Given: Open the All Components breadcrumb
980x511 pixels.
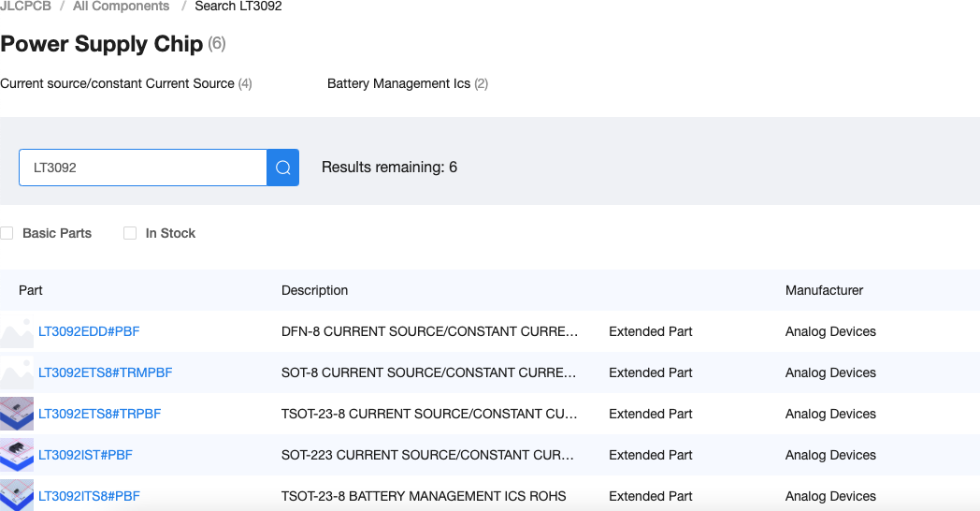Looking at the screenshot, I should click(x=122, y=7).
